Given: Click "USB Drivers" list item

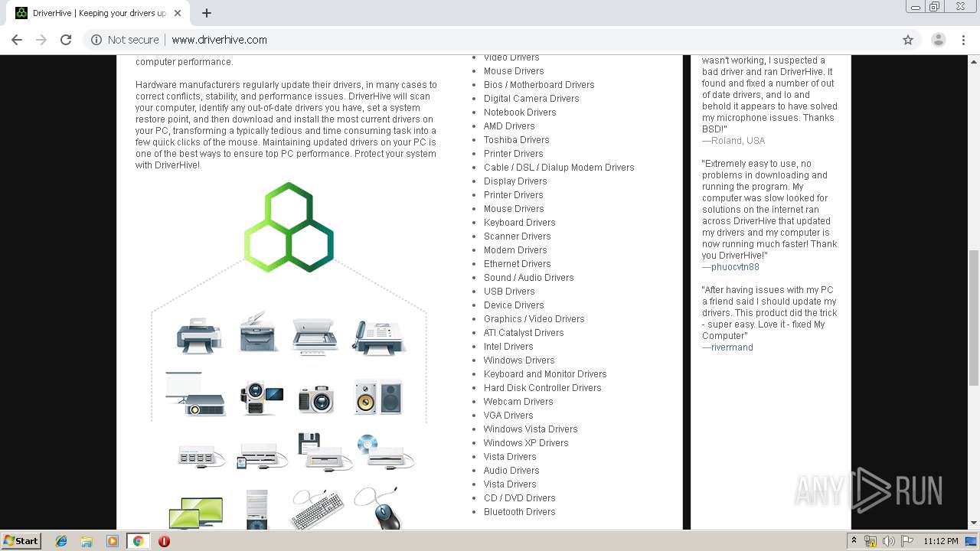Looking at the screenshot, I should tap(509, 292).
